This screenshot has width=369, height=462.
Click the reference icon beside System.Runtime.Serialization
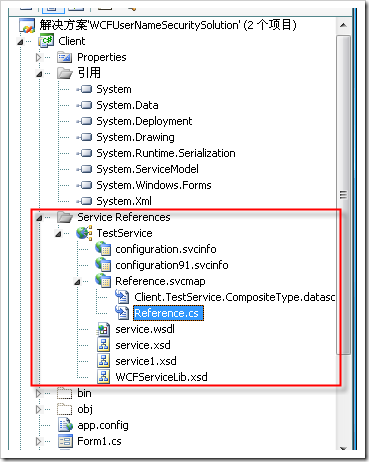tap(84, 153)
